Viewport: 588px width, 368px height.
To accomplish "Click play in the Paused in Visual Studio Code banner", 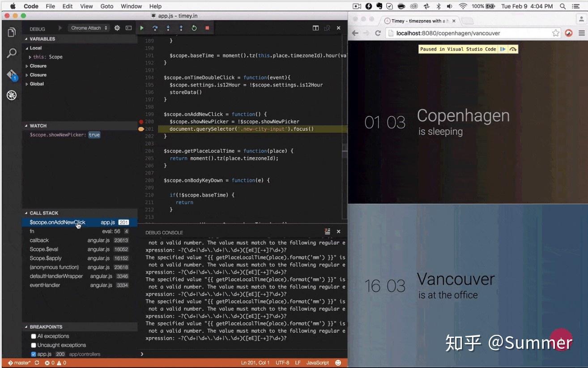I will [x=503, y=49].
